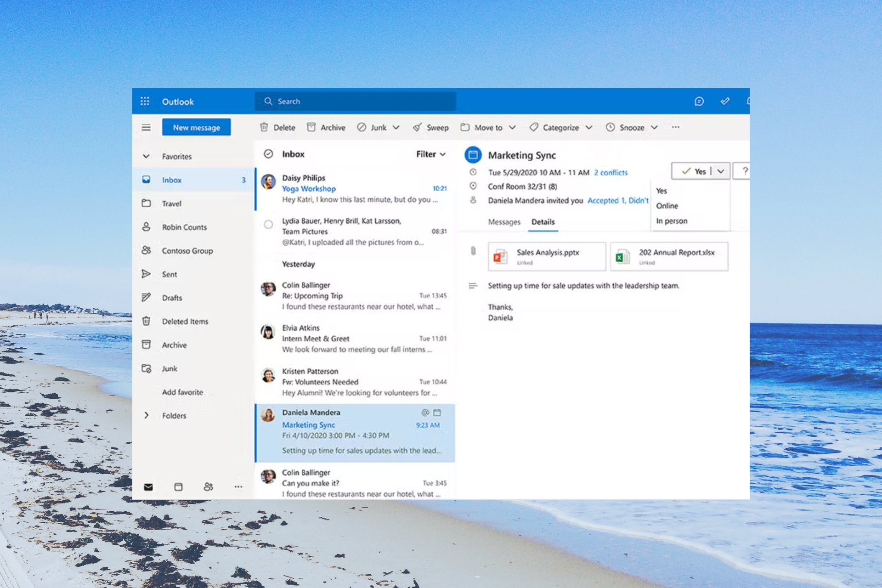Click the Marketing Sync calendar icon
The image size is (882, 588).
point(473,155)
